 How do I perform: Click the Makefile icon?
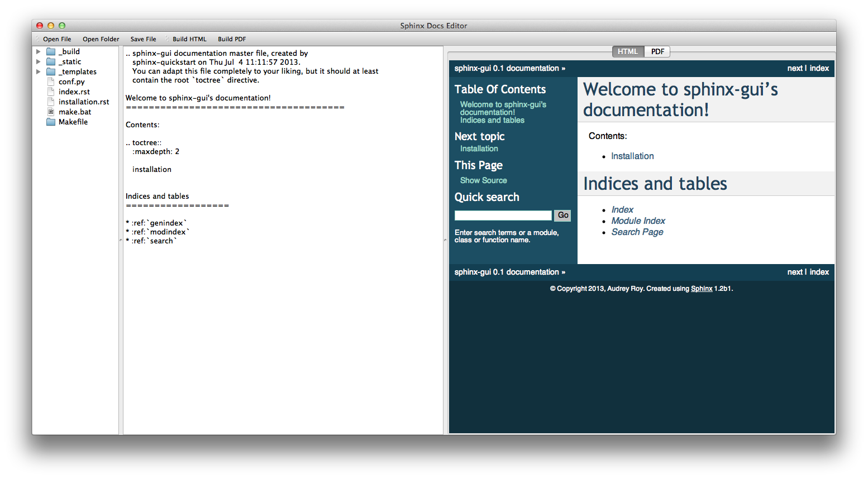tap(51, 122)
